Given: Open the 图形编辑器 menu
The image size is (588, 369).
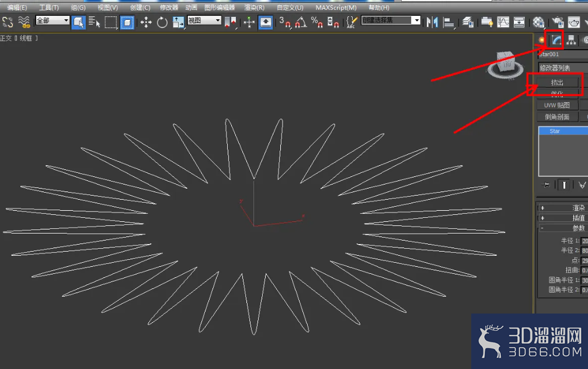Looking at the screenshot, I should point(220,8).
